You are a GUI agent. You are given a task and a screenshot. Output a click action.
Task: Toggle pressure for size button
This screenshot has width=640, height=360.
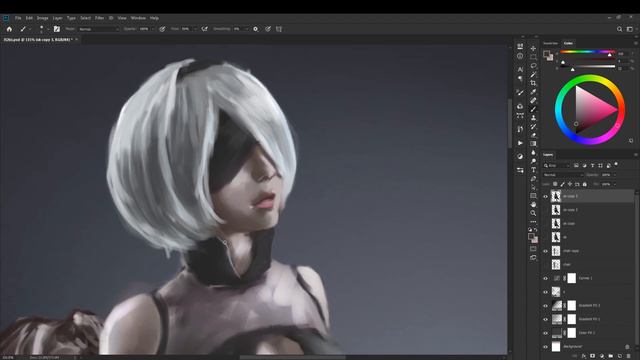268,29
